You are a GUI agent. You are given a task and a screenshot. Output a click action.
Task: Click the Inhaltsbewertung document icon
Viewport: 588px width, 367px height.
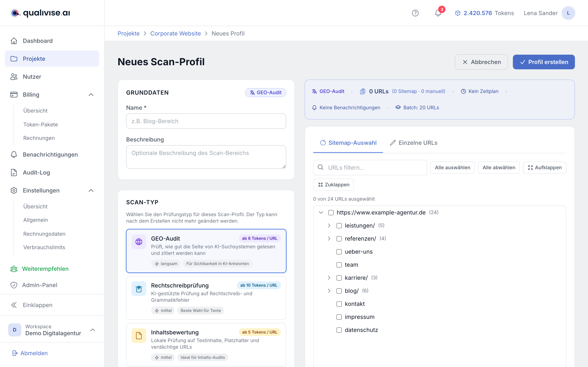click(x=139, y=335)
